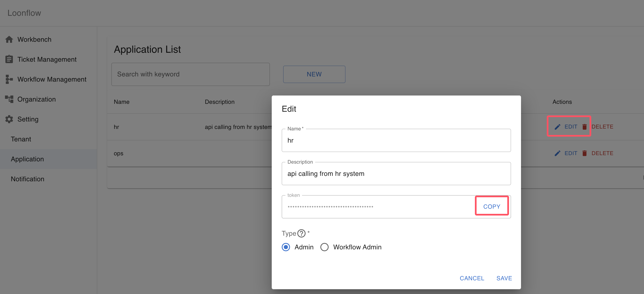The height and width of the screenshot is (294, 644).
Task: Open the Tenant settings page
Action: (x=48, y=139)
